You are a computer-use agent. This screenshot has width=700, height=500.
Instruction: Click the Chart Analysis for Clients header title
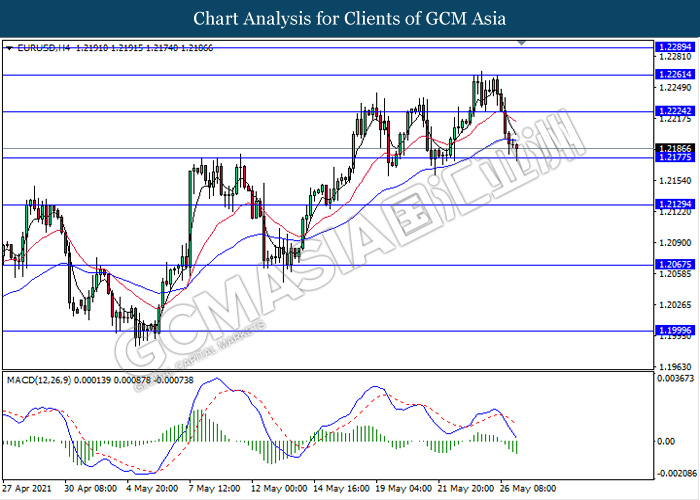tap(350, 19)
